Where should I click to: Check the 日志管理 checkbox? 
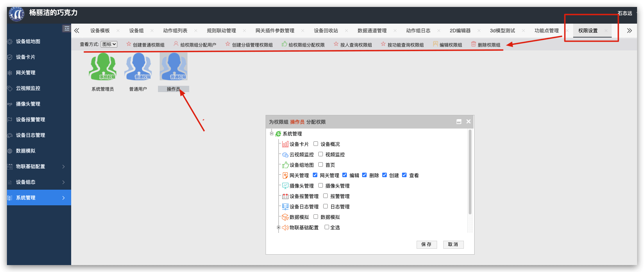[x=325, y=206]
